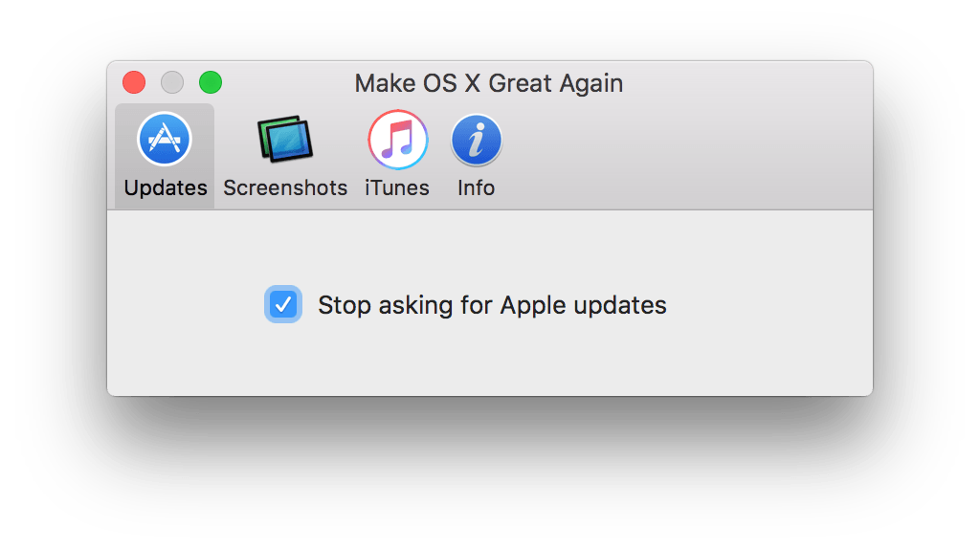Switch to the iTunes tab label
The image size is (980, 549).
(397, 188)
